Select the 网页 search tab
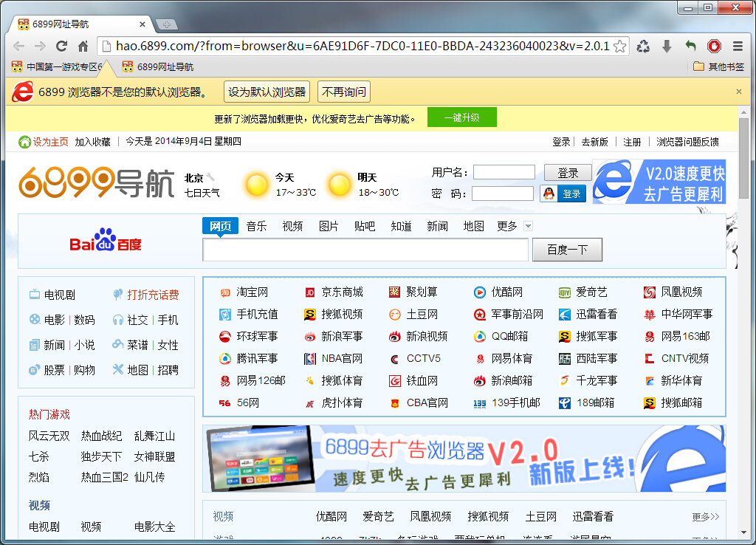This screenshot has width=756, height=545. coord(220,226)
